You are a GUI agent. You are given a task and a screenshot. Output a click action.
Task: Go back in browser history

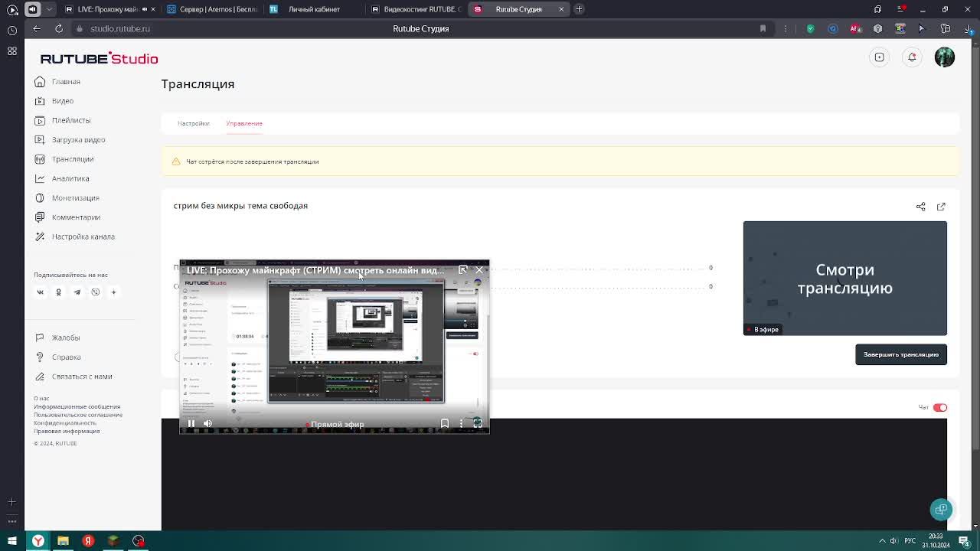point(37,28)
